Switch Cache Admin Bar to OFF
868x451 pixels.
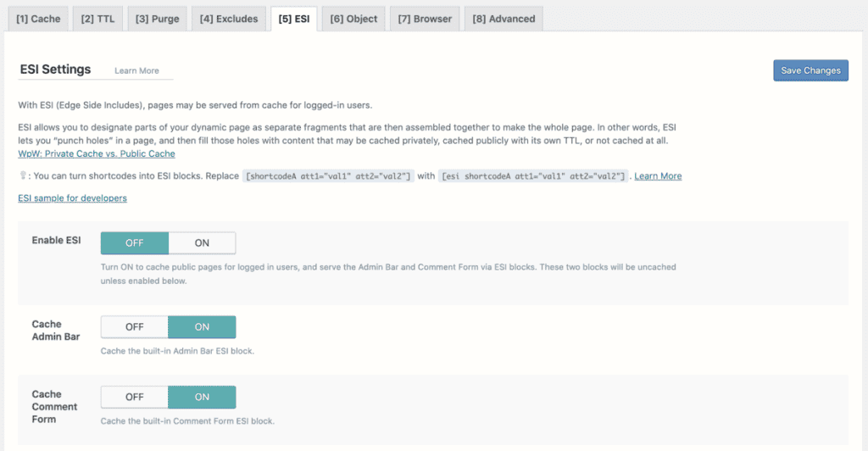click(135, 327)
